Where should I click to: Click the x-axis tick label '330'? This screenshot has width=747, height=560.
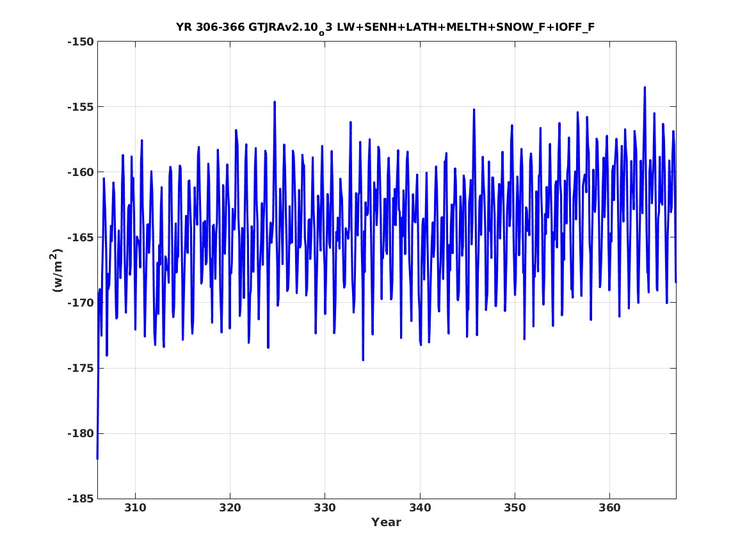pos(325,508)
